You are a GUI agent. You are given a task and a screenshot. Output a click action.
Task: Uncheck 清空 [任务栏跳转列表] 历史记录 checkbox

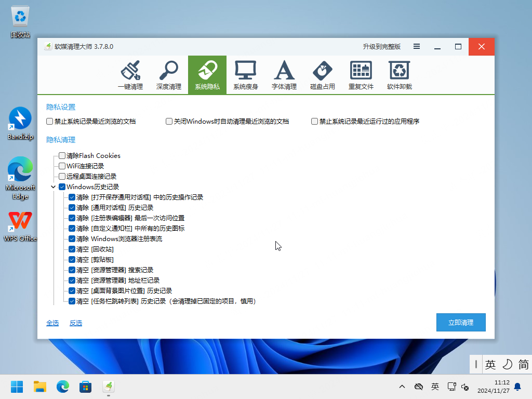point(72,301)
